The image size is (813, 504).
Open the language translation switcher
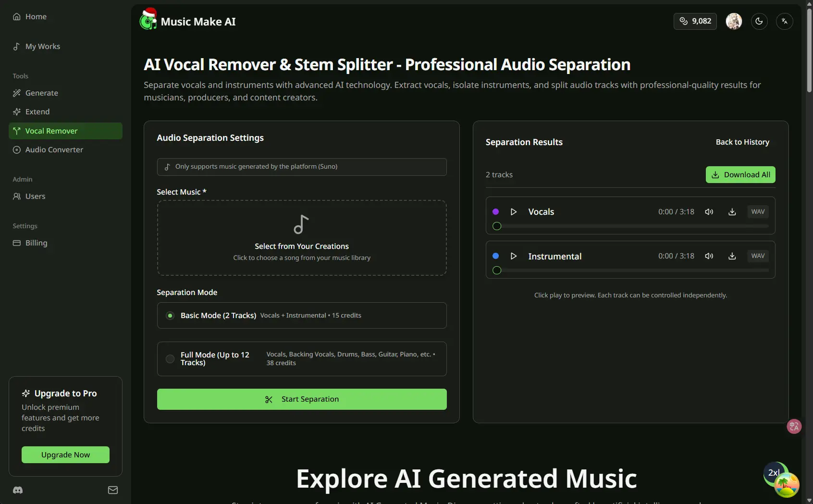tap(784, 21)
